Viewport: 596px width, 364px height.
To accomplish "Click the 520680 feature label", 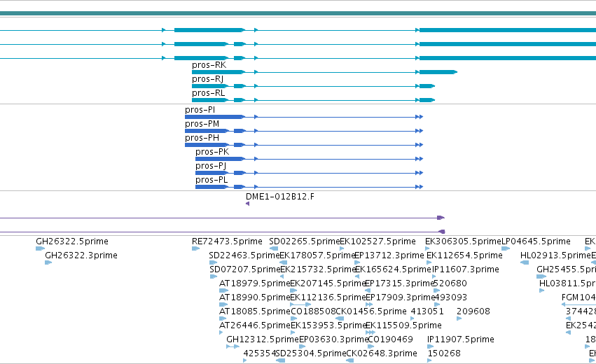I will (450, 283).
